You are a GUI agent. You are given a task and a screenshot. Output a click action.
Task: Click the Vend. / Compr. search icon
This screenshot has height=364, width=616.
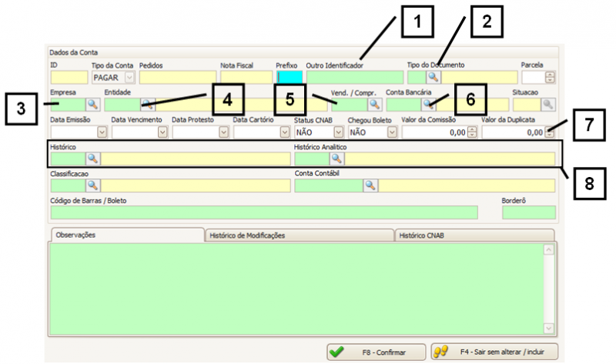pos(374,105)
